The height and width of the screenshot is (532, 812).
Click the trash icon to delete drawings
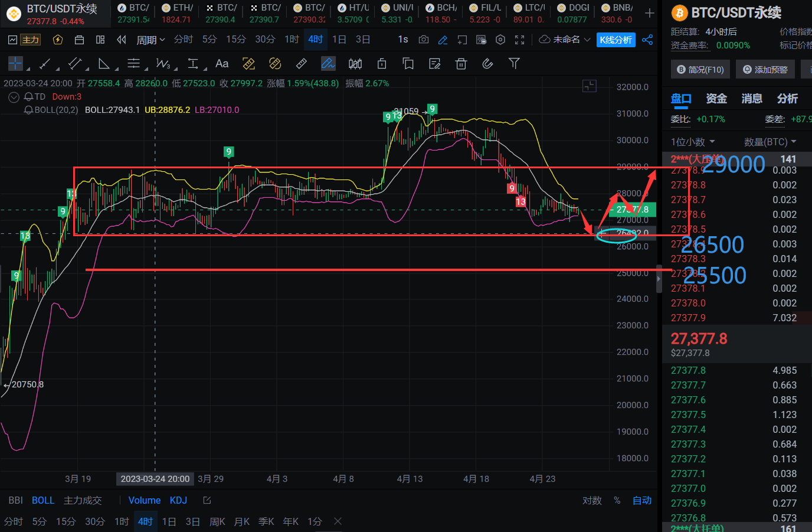461,64
